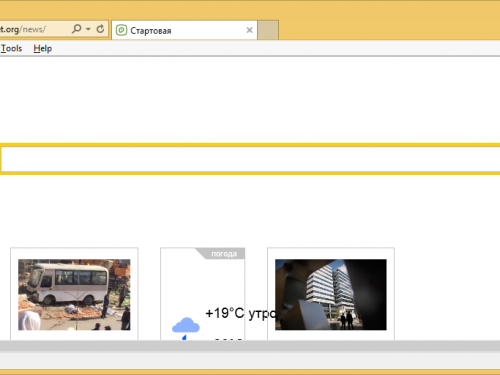Click inside the yellow-bordered search field

click(x=250, y=159)
